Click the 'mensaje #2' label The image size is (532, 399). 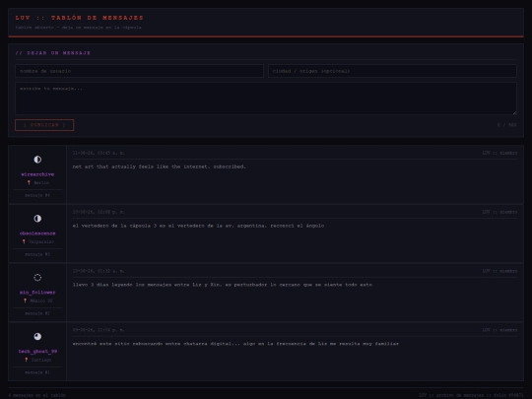click(x=37, y=313)
